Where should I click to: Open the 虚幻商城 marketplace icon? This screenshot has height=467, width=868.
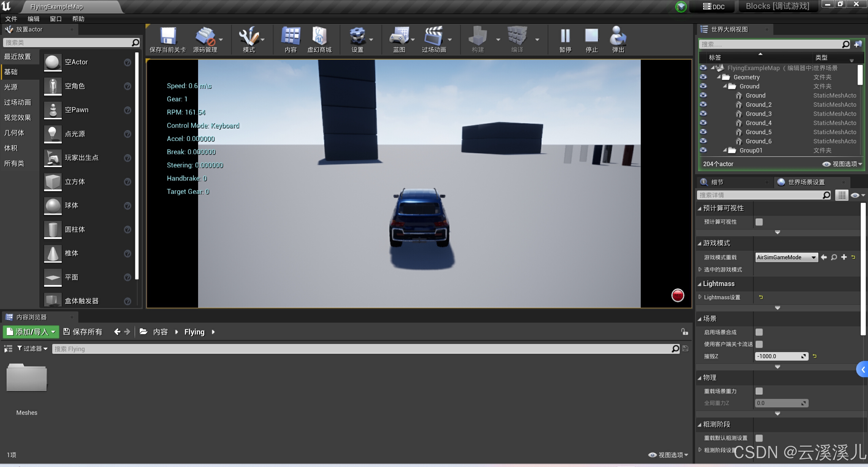[x=319, y=36]
